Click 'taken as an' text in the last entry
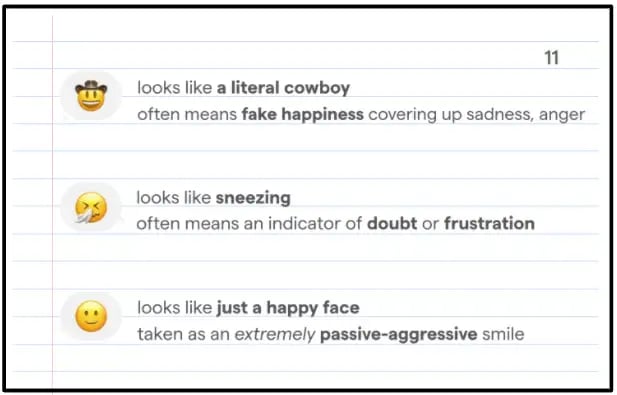 (183, 334)
